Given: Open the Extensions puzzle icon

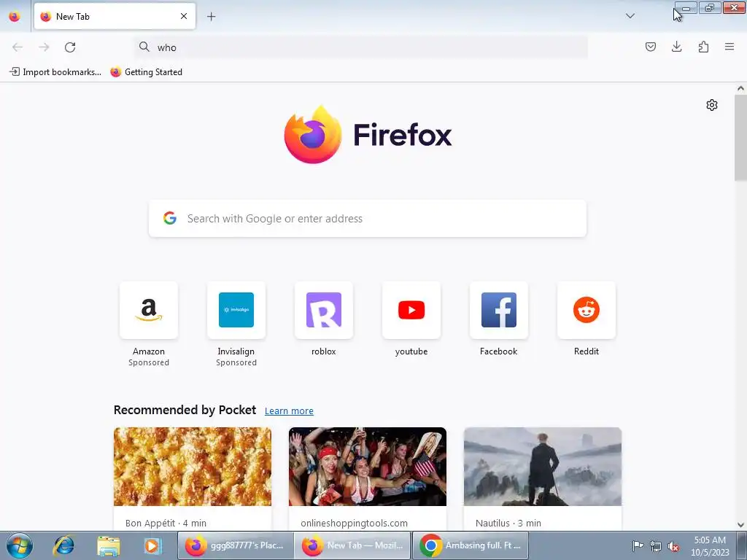Looking at the screenshot, I should [703, 47].
